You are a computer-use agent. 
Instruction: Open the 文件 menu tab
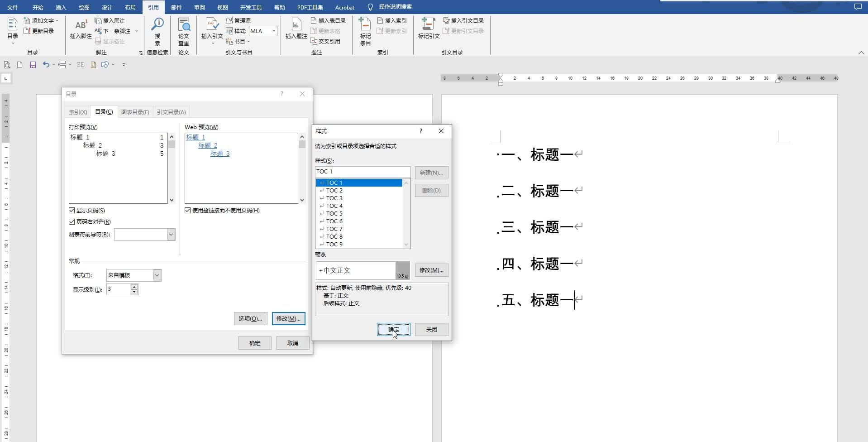coord(13,7)
